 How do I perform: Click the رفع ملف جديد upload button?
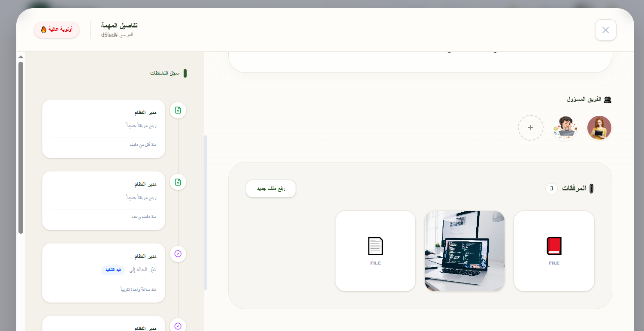click(271, 189)
